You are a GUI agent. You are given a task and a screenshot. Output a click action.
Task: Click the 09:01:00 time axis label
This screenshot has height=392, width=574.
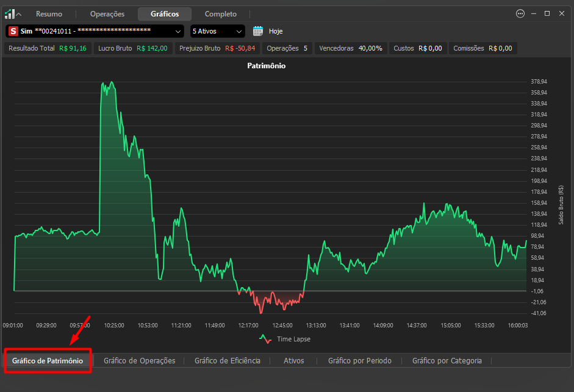pyautogui.click(x=13, y=326)
